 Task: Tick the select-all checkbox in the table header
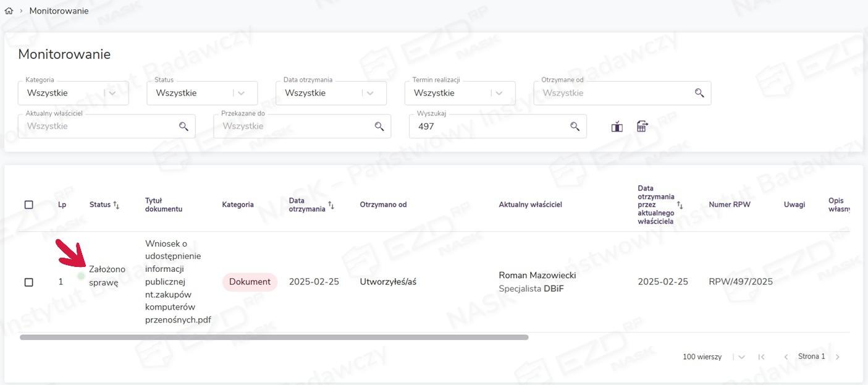(x=28, y=205)
